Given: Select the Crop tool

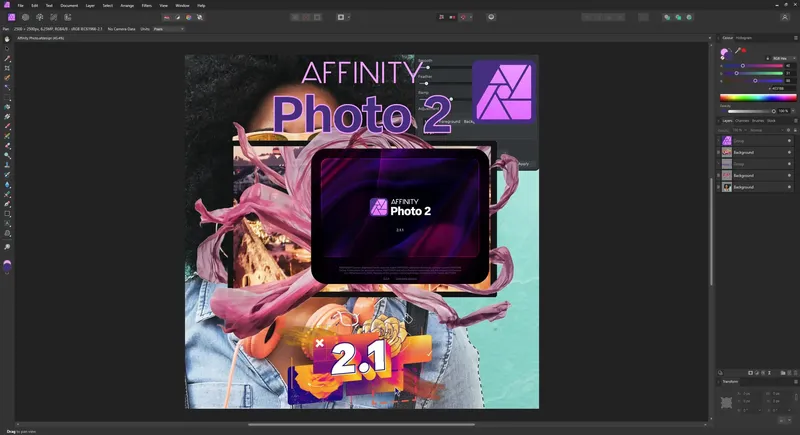Looking at the screenshot, I should click(x=7, y=68).
